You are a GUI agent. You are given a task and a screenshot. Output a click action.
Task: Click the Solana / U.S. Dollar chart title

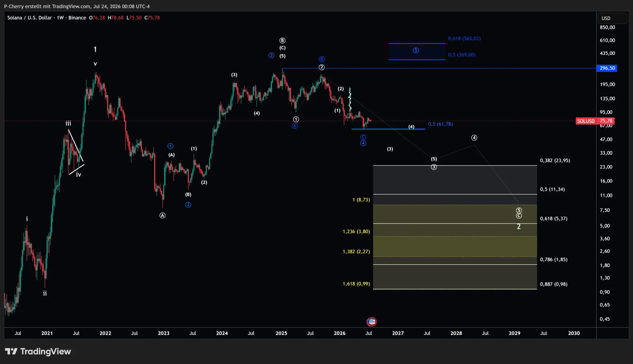tap(47, 18)
